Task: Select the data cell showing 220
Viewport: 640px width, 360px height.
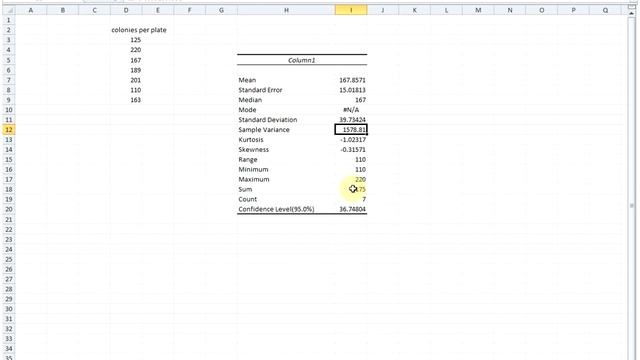Action: 126,50
